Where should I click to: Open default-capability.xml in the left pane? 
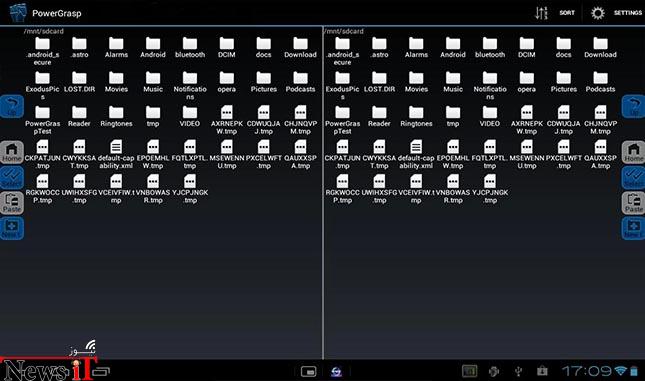pos(116,155)
